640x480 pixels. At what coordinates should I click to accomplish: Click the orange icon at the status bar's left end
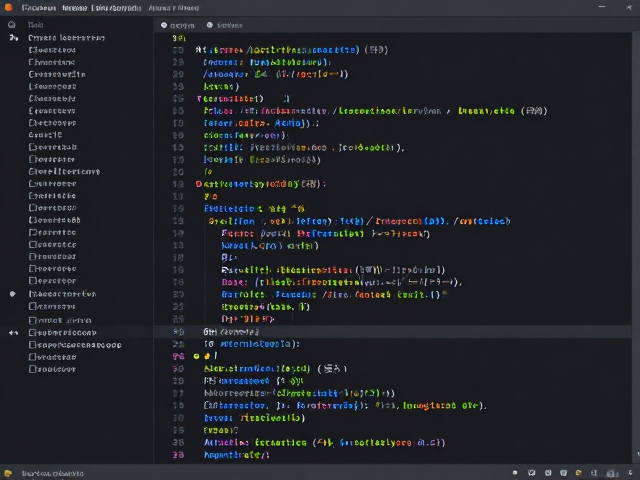click(8, 473)
